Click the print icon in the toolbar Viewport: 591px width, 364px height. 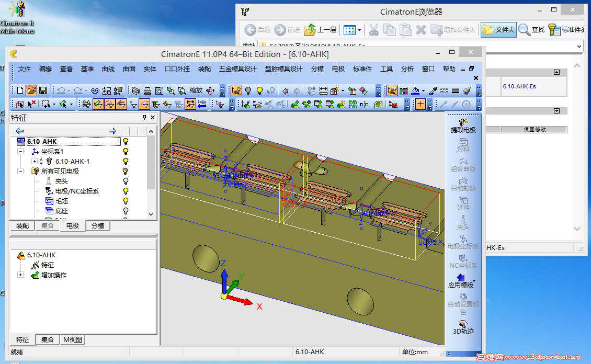147,90
